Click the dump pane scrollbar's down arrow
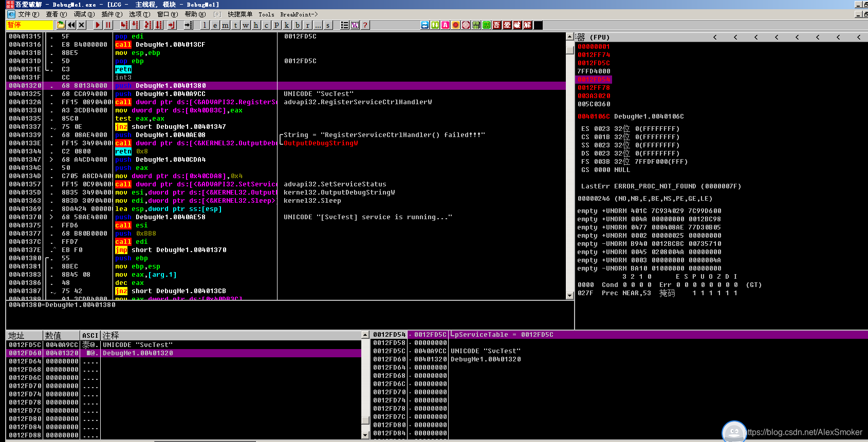868x442 pixels. (365, 435)
